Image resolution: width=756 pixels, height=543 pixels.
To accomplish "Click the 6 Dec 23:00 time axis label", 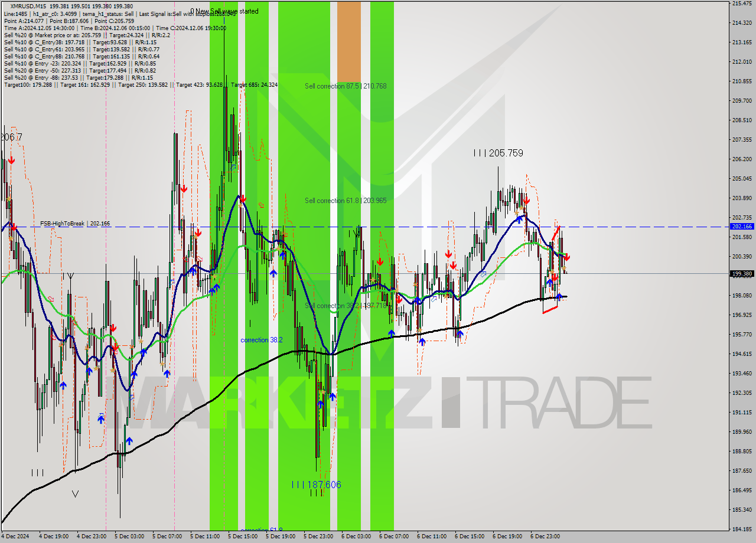I will (x=545, y=537).
